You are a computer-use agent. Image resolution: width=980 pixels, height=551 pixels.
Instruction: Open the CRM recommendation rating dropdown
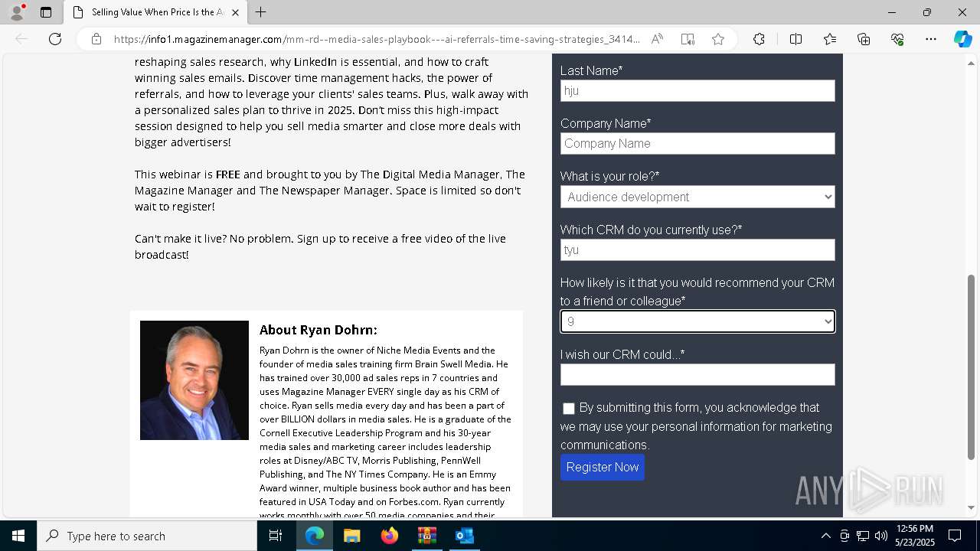tap(697, 321)
